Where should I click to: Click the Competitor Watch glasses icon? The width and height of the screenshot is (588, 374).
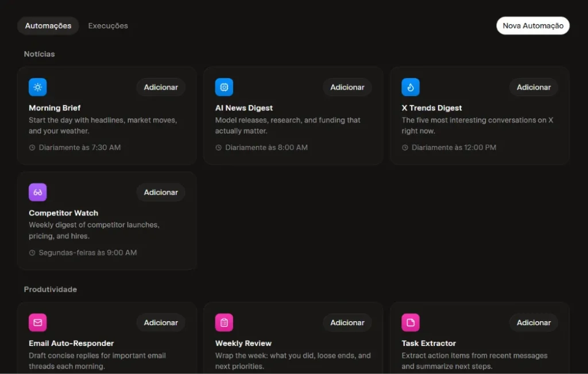[37, 192]
